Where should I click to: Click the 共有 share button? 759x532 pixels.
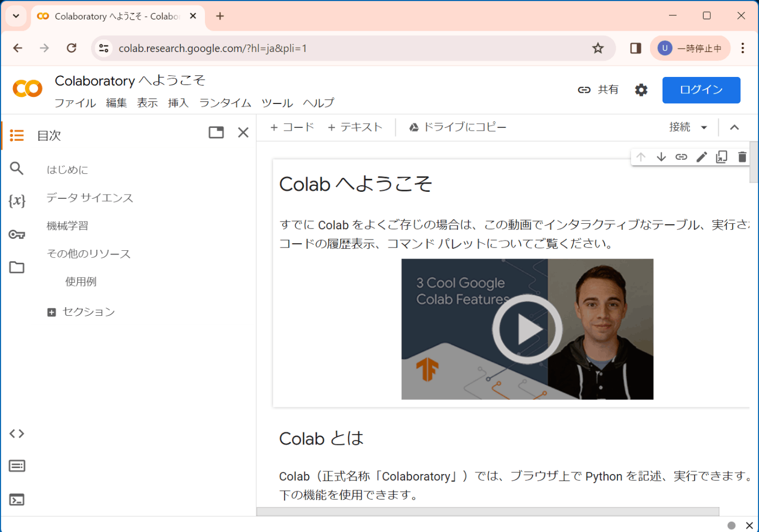[x=598, y=90]
